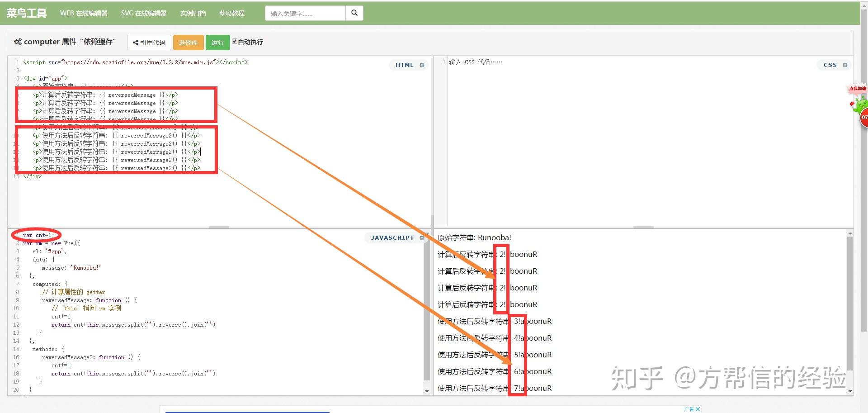Image resolution: width=868 pixels, height=413 pixels.
Task: Run the code with 运行 button
Action: click(x=217, y=42)
